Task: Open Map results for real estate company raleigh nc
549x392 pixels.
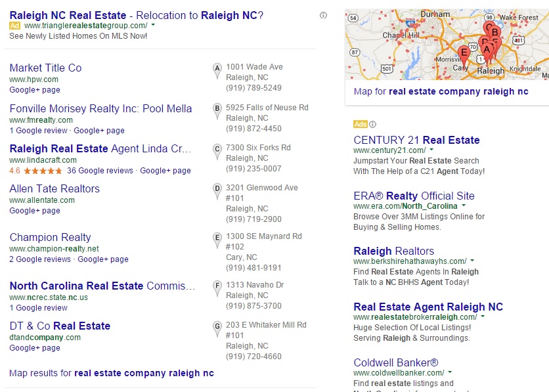Action: [112, 373]
